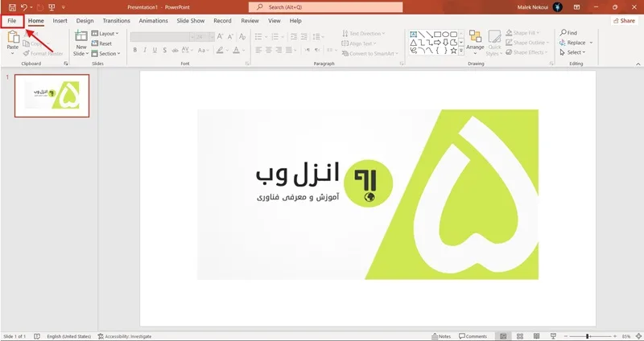Select the Isosceles Triangle shape

click(x=414, y=43)
